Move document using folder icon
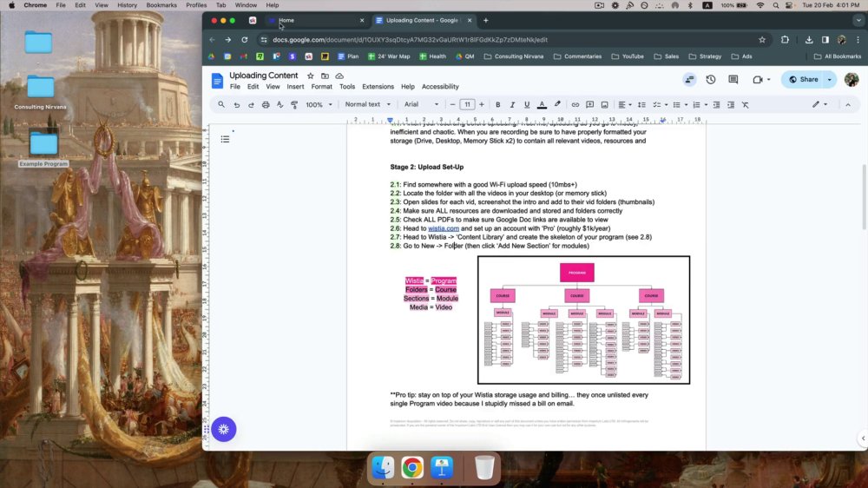Viewport: 868px width, 488px height. click(x=325, y=76)
